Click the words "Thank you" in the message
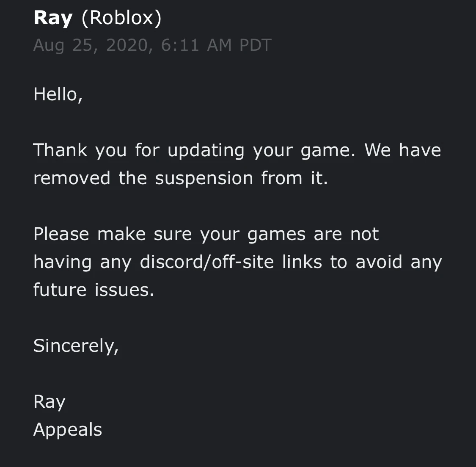Image resolution: width=476 pixels, height=467 pixels. [80, 150]
